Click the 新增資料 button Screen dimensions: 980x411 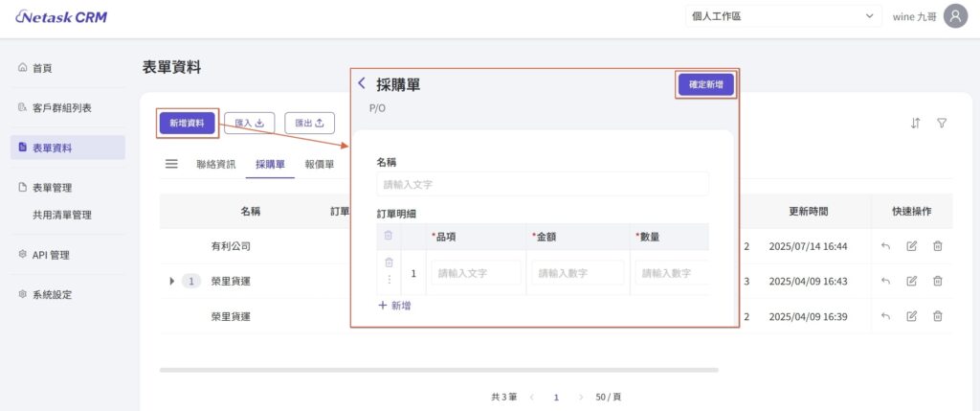tap(187, 123)
